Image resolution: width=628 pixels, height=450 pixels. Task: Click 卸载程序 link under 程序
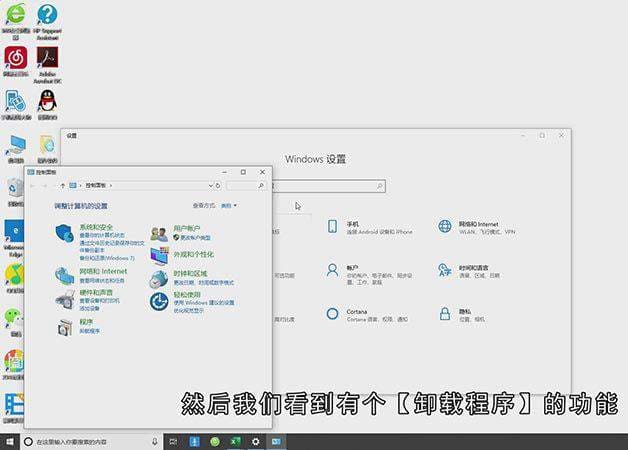click(x=90, y=331)
